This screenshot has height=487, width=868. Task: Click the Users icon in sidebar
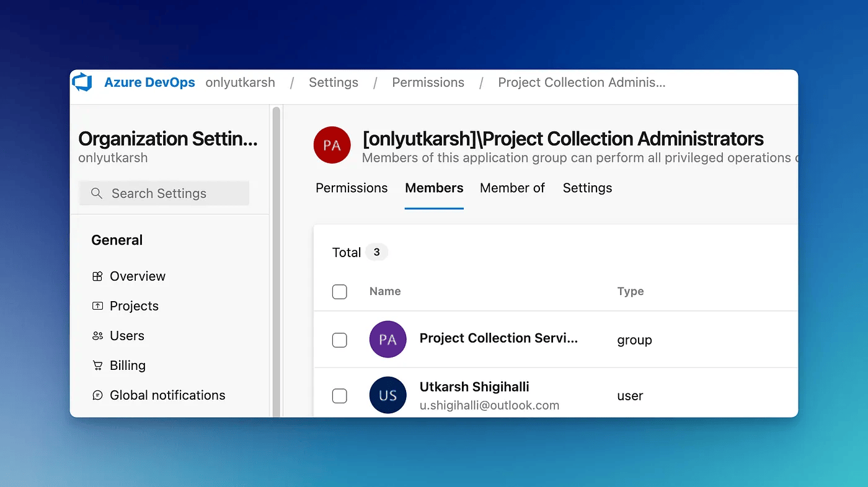point(97,336)
